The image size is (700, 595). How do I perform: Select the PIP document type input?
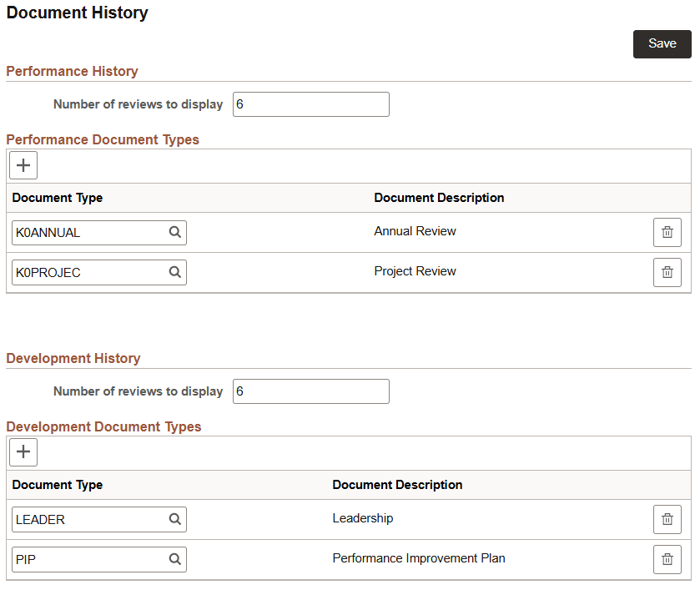pyautogui.click(x=83, y=559)
